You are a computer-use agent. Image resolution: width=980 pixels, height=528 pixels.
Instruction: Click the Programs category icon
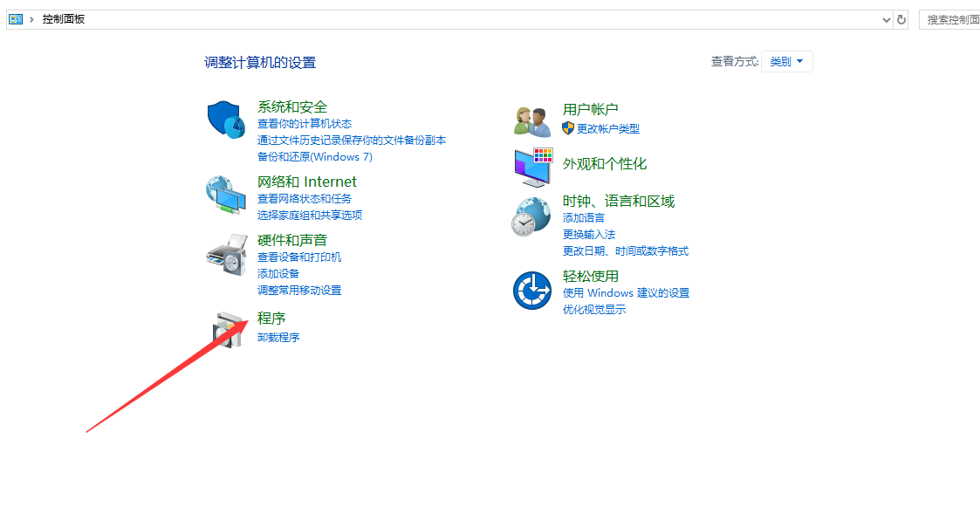point(226,330)
